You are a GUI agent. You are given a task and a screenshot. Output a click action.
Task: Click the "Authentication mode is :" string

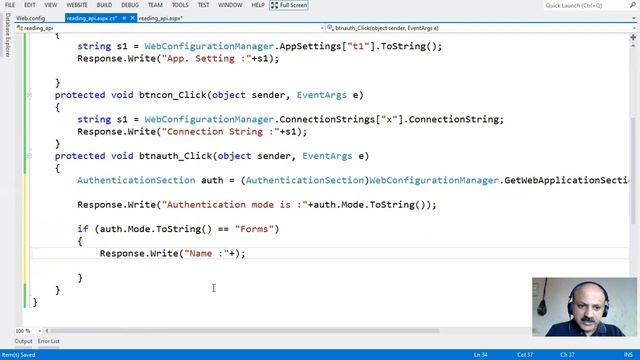click(235, 204)
